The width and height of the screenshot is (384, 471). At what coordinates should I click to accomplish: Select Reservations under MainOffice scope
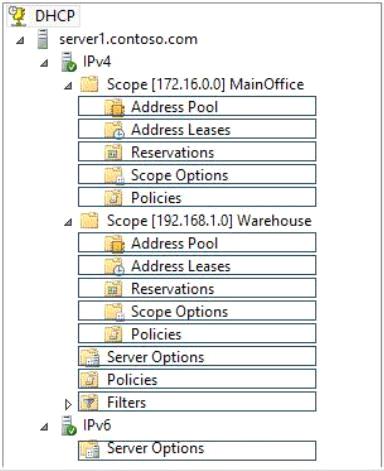pos(197,152)
